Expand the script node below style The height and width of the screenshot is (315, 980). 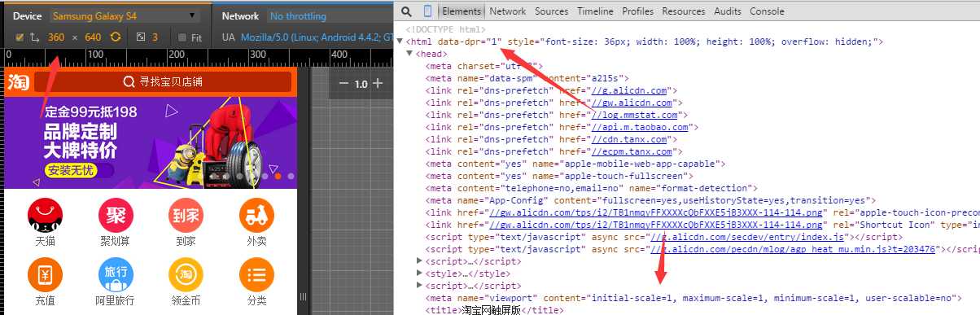pyautogui.click(x=420, y=286)
